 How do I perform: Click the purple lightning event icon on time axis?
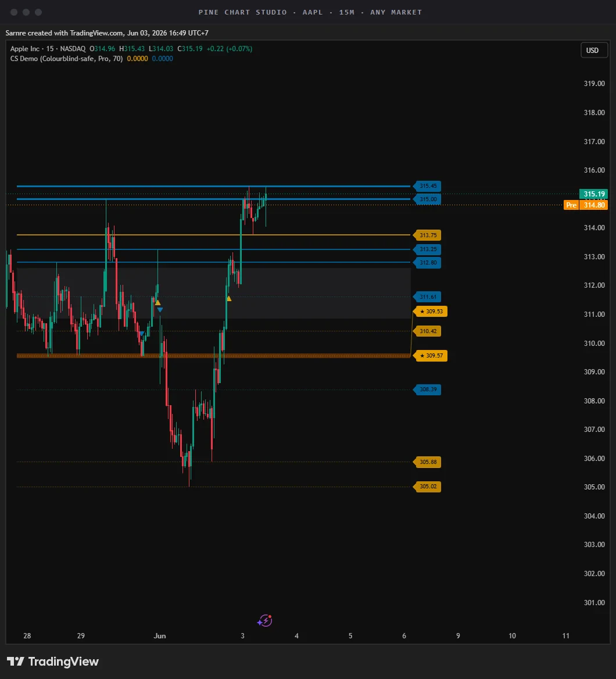click(x=264, y=620)
